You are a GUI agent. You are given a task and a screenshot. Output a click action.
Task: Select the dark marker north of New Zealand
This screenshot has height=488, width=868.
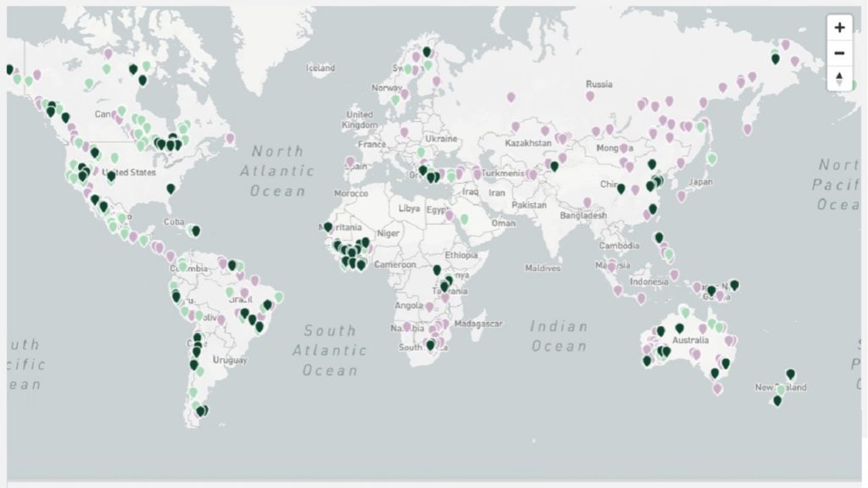[790, 374]
